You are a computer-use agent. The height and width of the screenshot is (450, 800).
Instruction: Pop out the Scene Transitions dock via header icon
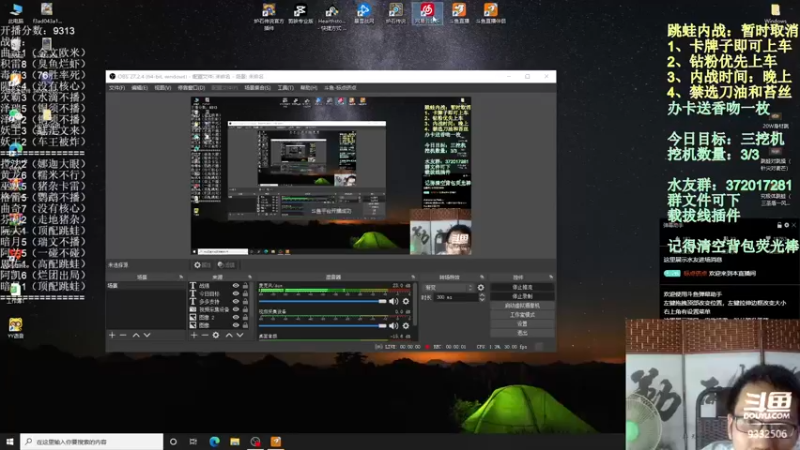(x=482, y=277)
